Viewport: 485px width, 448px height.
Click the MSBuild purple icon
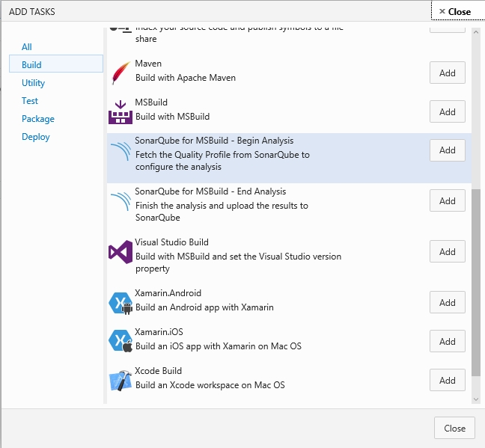pyautogui.click(x=121, y=112)
